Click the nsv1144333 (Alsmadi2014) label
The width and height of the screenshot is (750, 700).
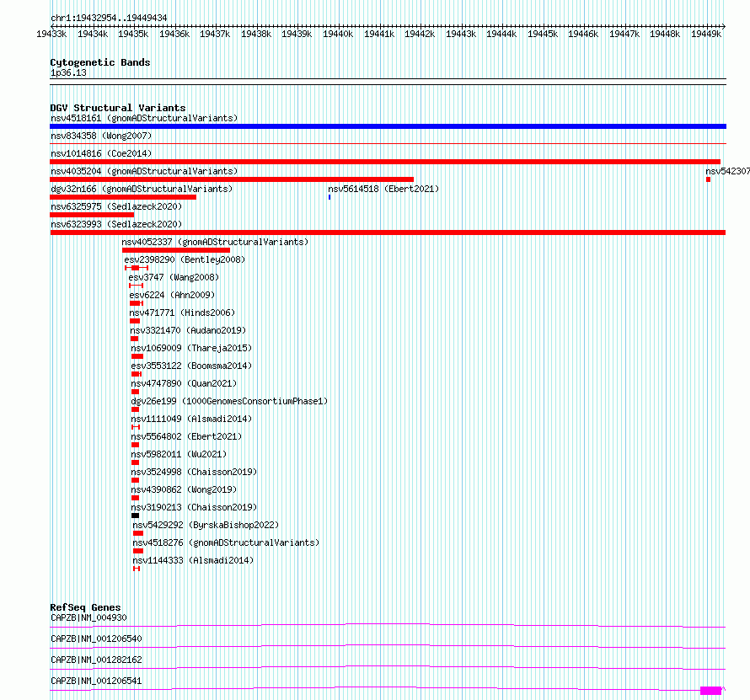[193, 560]
